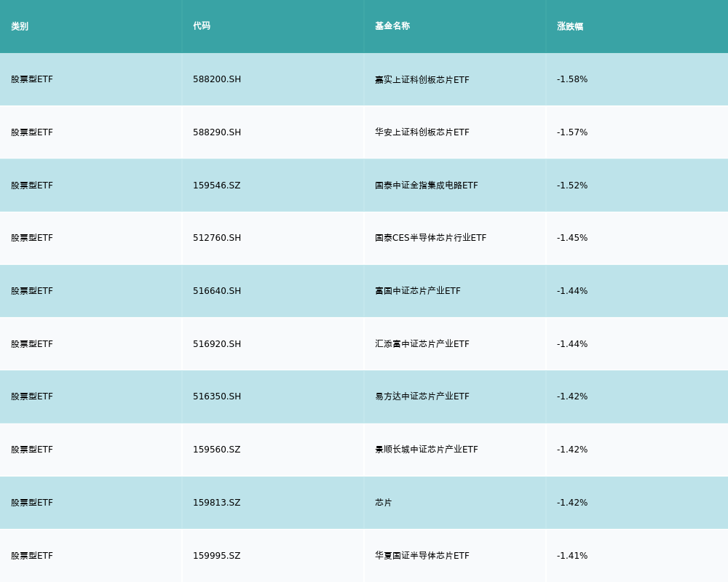Screen dimensions: 728x582
Task: Select fund code 159813.SZ
Action: [217, 503]
